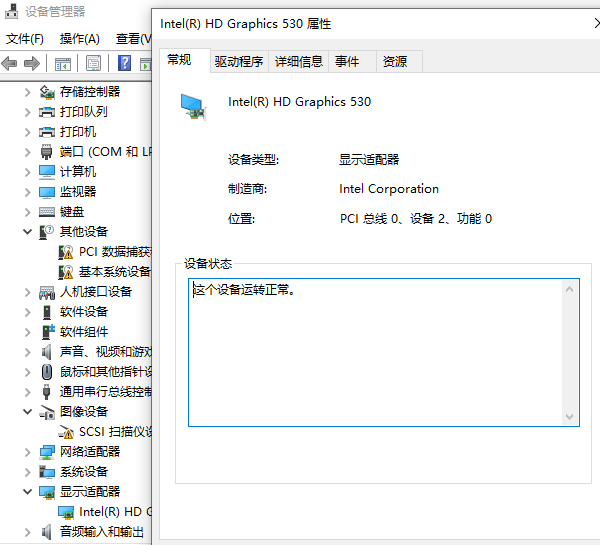
Task: Click the Intel Corporation manufacturer value
Action: (389, 189)
